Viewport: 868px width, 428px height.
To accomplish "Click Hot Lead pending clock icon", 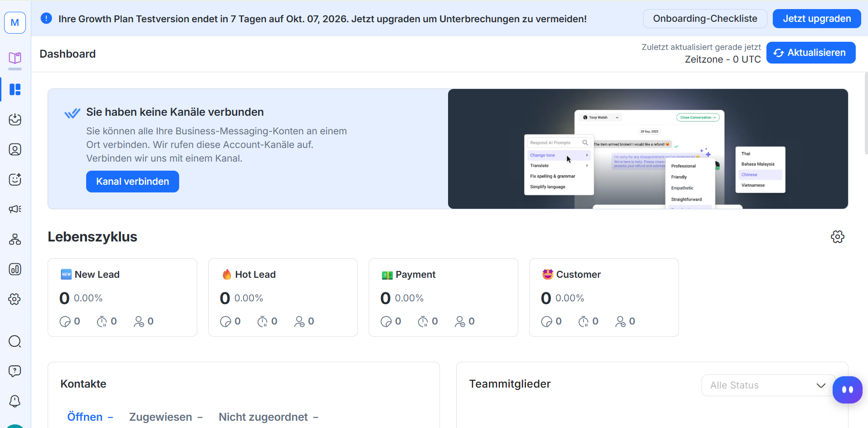I will pyautogui.click(x=262, y=322).
